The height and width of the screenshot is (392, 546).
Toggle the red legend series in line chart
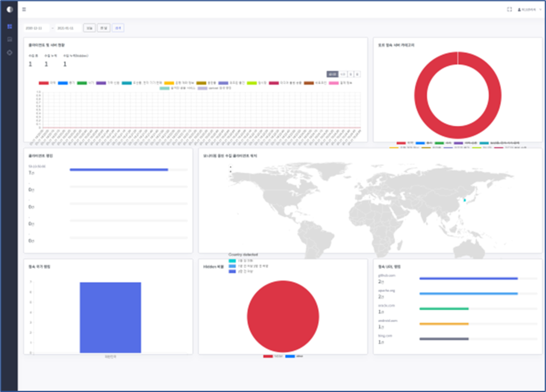click(44, 83)
